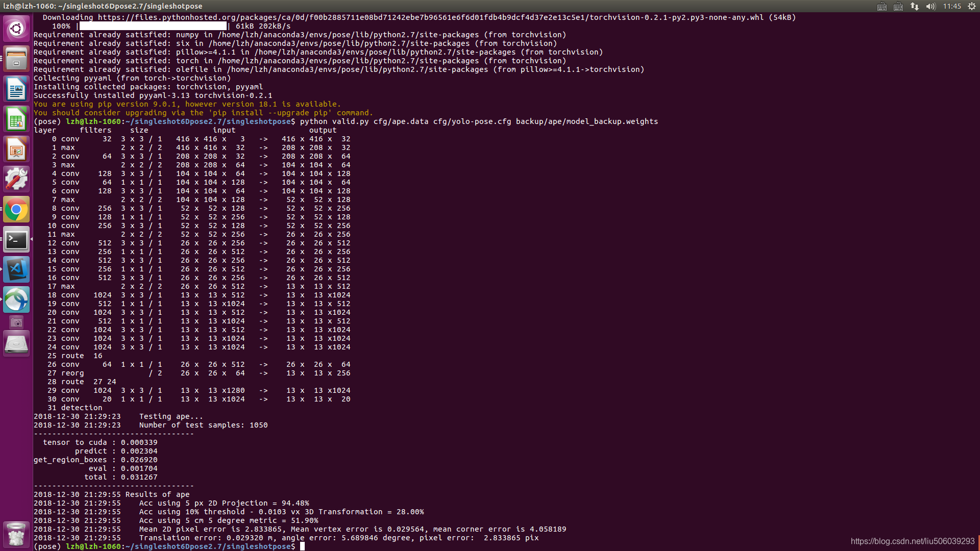
Task: Launch LibreOffice Calc spreadsheet
Action: (x=16, y=119)
